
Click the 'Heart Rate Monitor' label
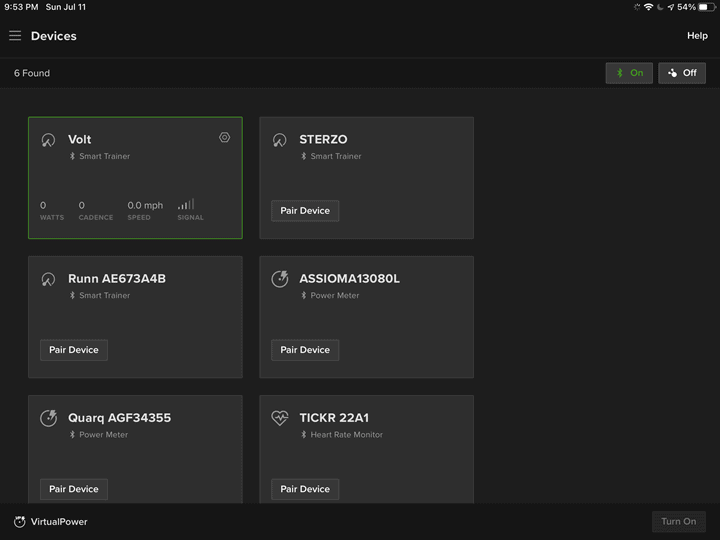pos(346,434)
